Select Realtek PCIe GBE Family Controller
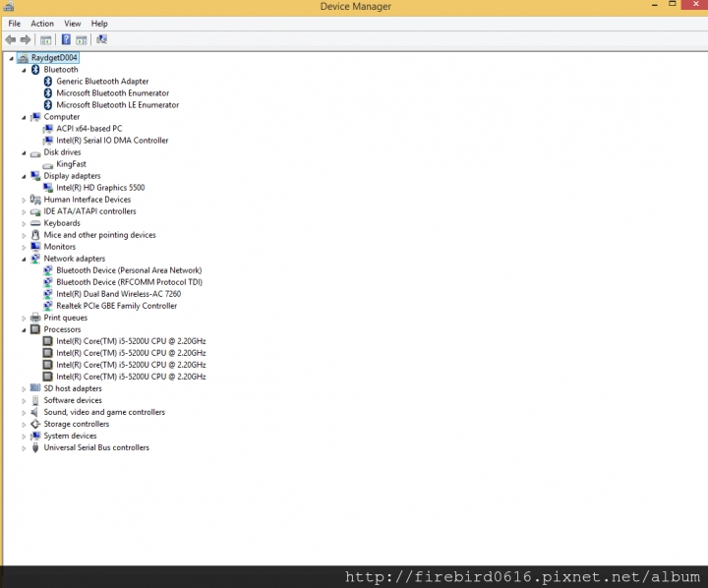 coord(116,306)
